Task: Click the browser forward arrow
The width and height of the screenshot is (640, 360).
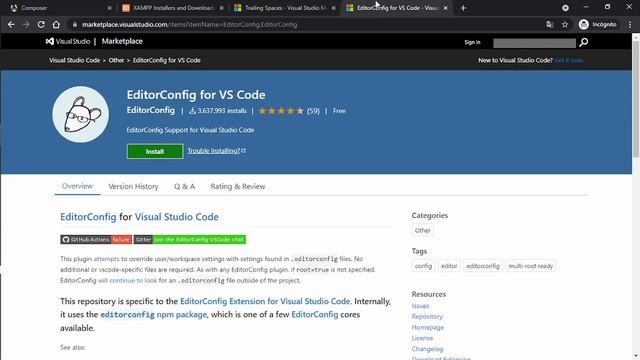Action: pos(26,24)
